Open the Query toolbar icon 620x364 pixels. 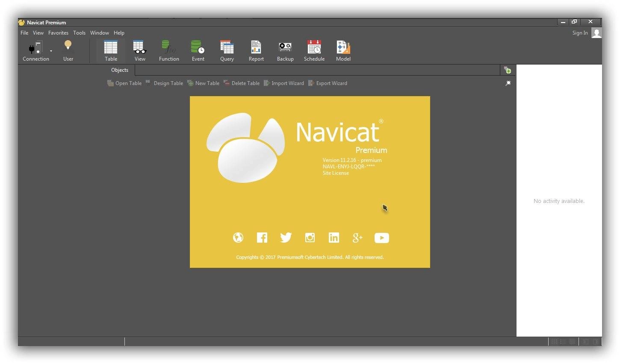227,47
